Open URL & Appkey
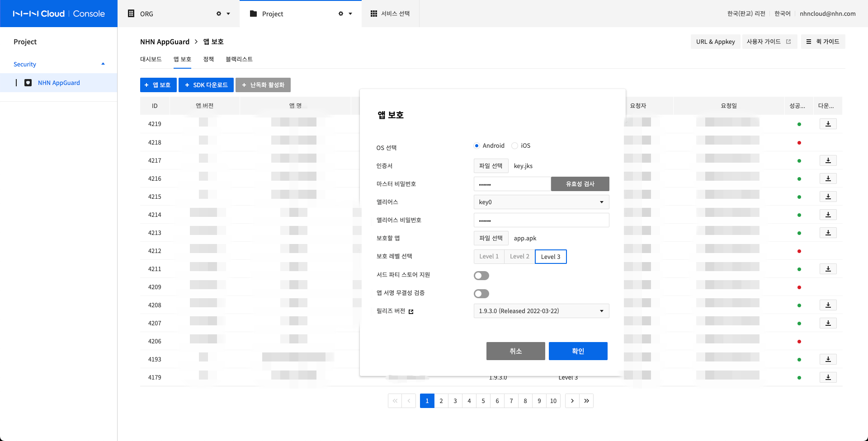The height and width of the screenshot is (441, 868). (715, 42)
